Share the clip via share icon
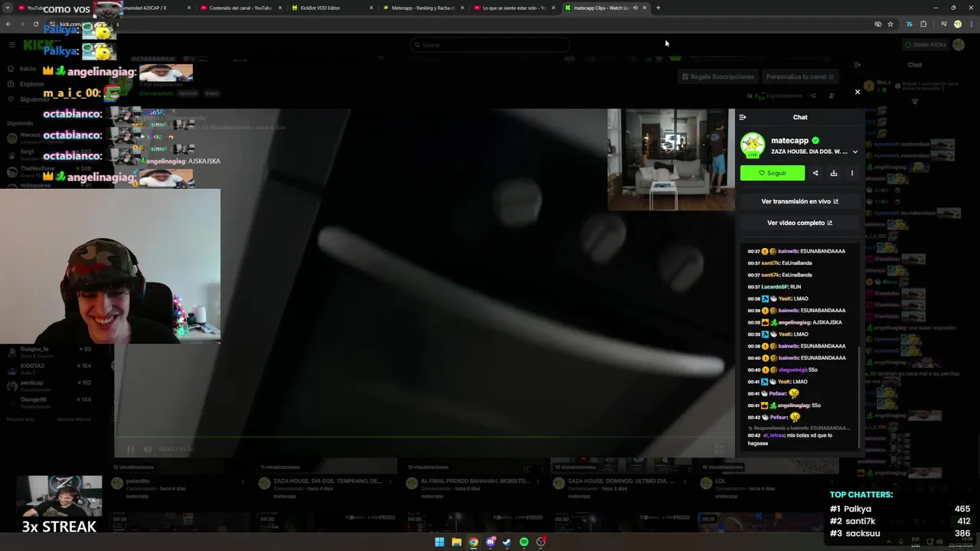 [815, 173]
